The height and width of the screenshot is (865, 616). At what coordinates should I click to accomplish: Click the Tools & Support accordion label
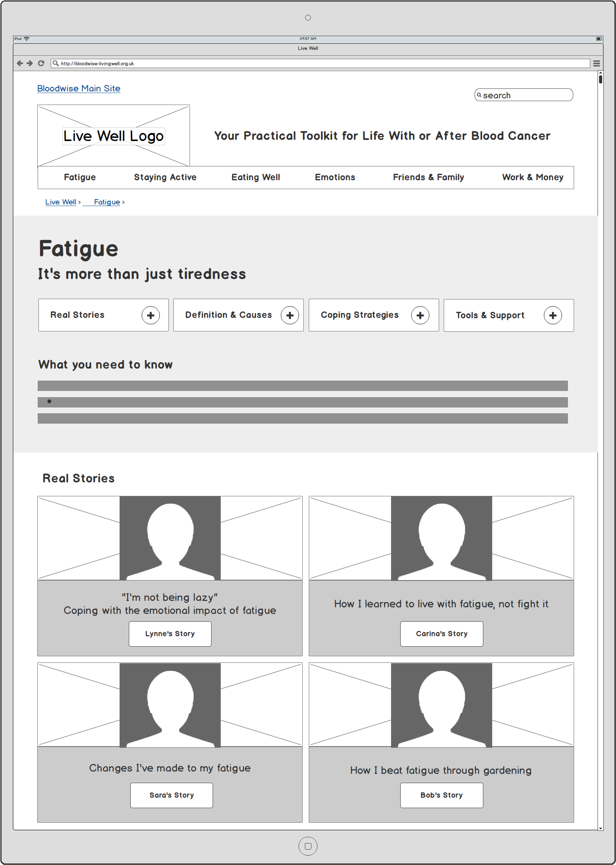(490, 315)
